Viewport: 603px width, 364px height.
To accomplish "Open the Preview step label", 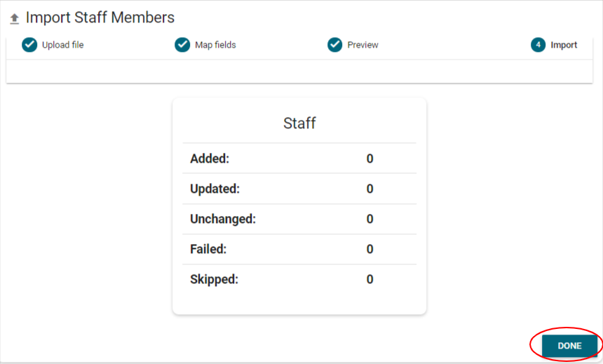I will pyautogui.click(x=363, y=45).
